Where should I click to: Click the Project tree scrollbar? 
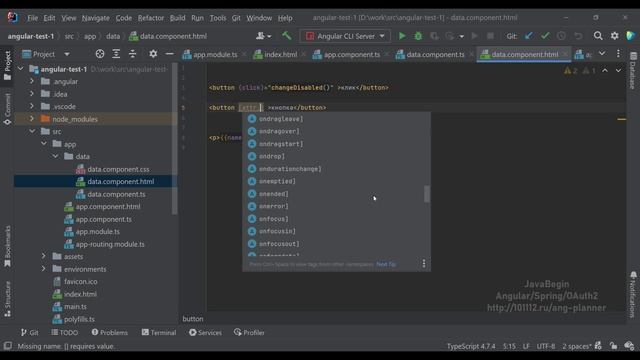tap(175, 139)
